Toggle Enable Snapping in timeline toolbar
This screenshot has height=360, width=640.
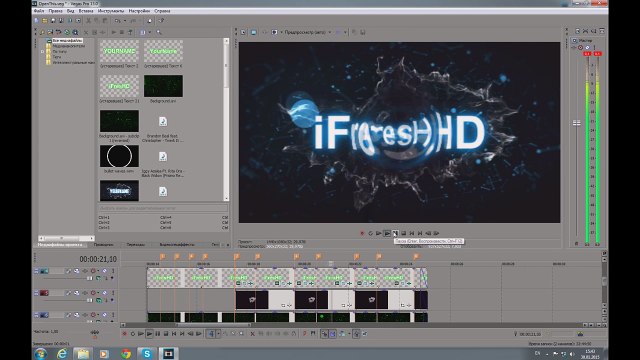[x=324, y=334]
